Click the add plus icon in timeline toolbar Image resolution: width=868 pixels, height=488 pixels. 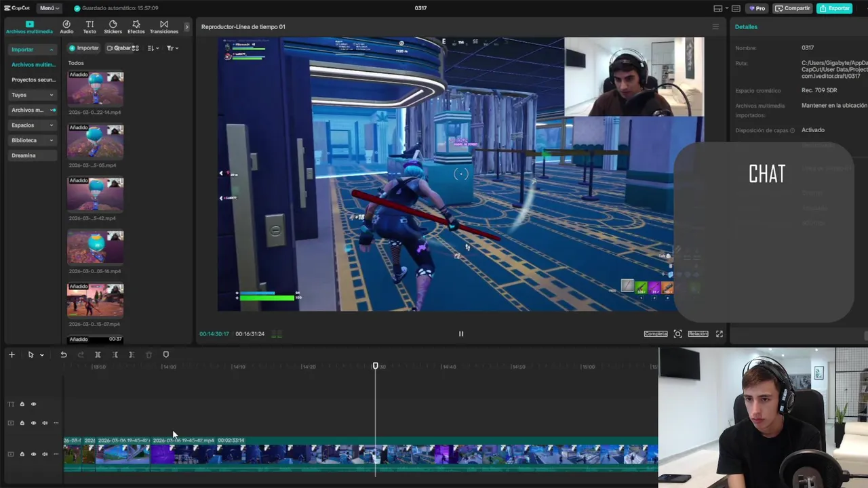tap(12, 354)
